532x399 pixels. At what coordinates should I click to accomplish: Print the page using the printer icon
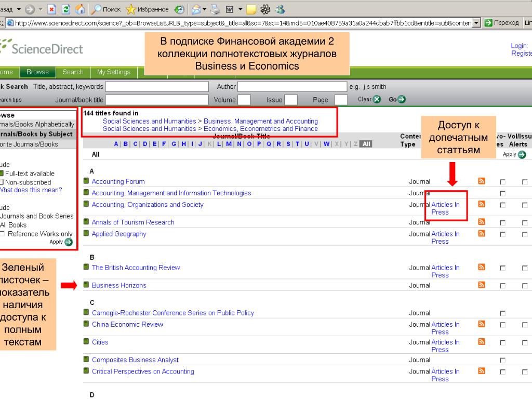[215, 9]
